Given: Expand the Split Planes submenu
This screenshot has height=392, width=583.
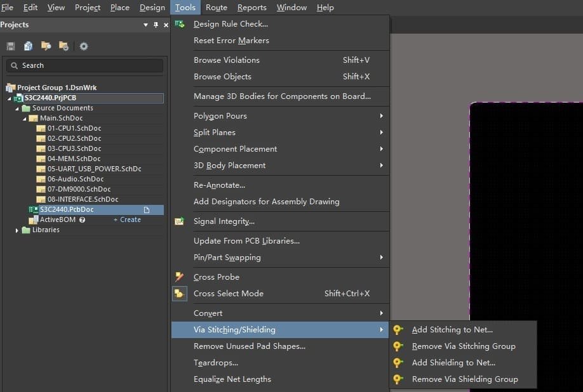Looking at the screenshot, I should (x=382, y=132).
